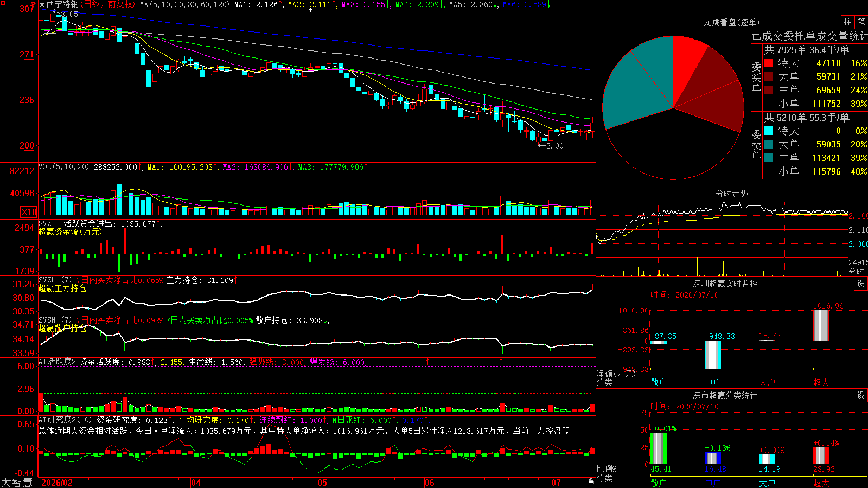Click the star icon before 西宁特钢
This screenshot has height=488, width=868.
coord(42,4)
